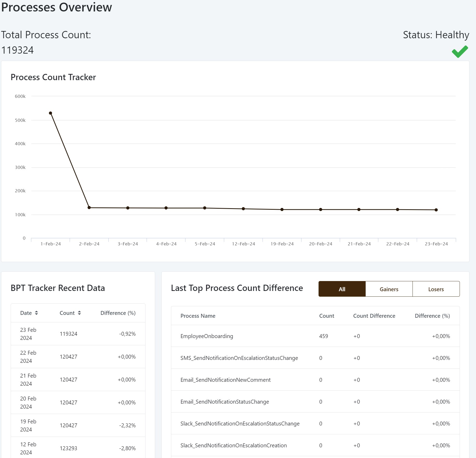Click the Total Process Count value 119324
The image size is (476, 458).
[x=17, y=50]
